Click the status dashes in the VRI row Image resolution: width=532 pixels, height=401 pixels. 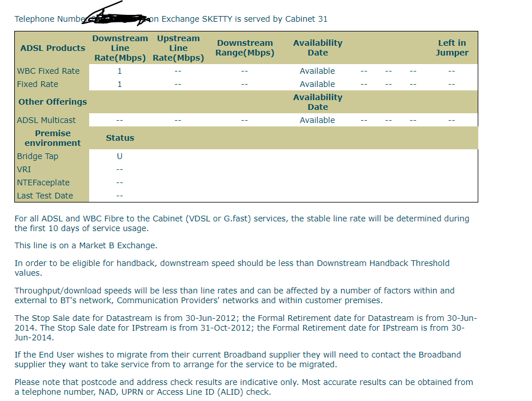(x=120, y=169)
